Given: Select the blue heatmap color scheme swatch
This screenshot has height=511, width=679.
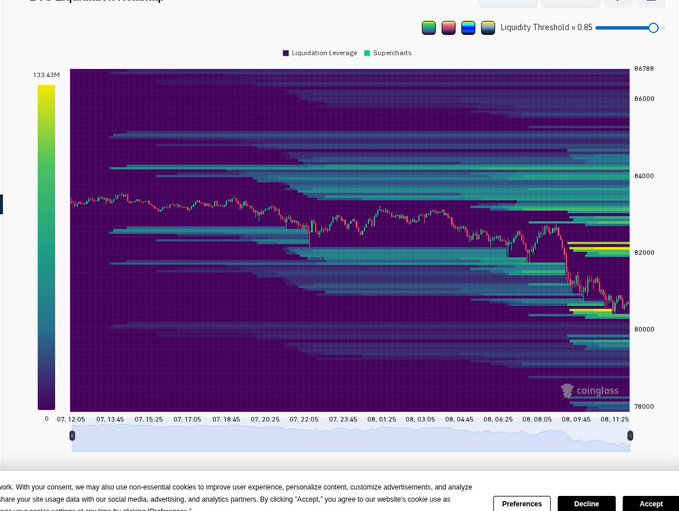Looking at the screenshot, I should pos(468,28).
